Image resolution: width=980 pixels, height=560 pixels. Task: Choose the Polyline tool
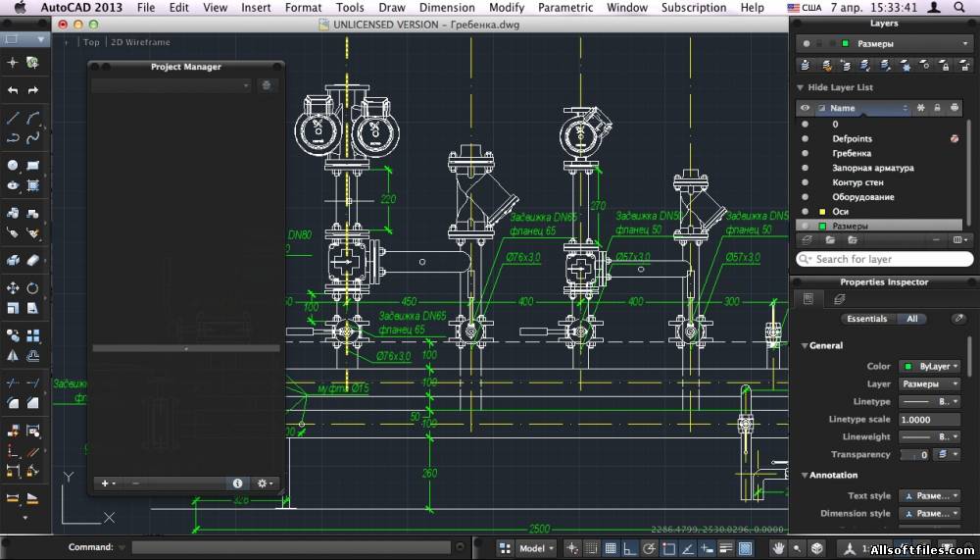[x=13, y=137]
